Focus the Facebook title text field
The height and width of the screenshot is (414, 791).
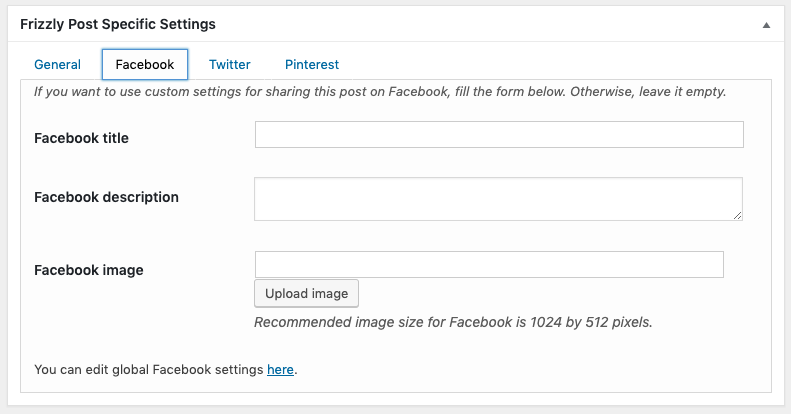499,135
